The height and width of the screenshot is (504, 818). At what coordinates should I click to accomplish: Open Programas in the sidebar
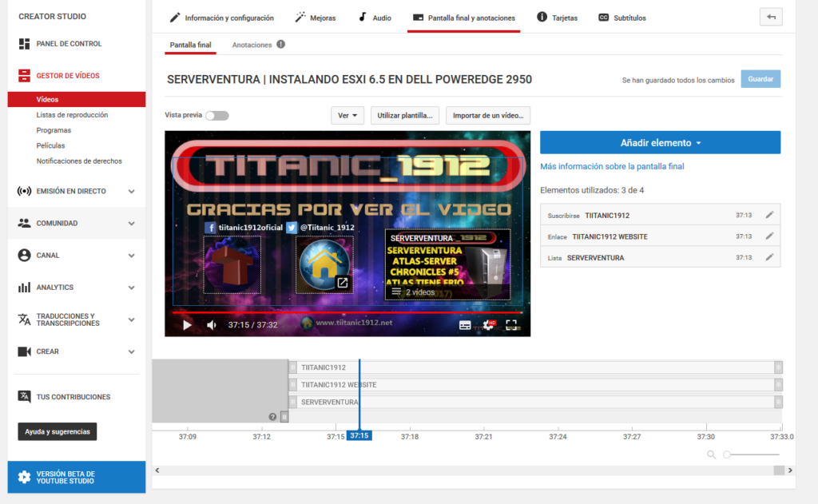tap(54, 130)
